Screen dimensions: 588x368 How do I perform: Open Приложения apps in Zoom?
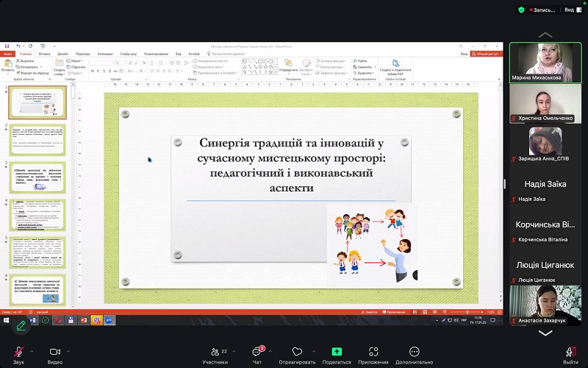(373, 355)
